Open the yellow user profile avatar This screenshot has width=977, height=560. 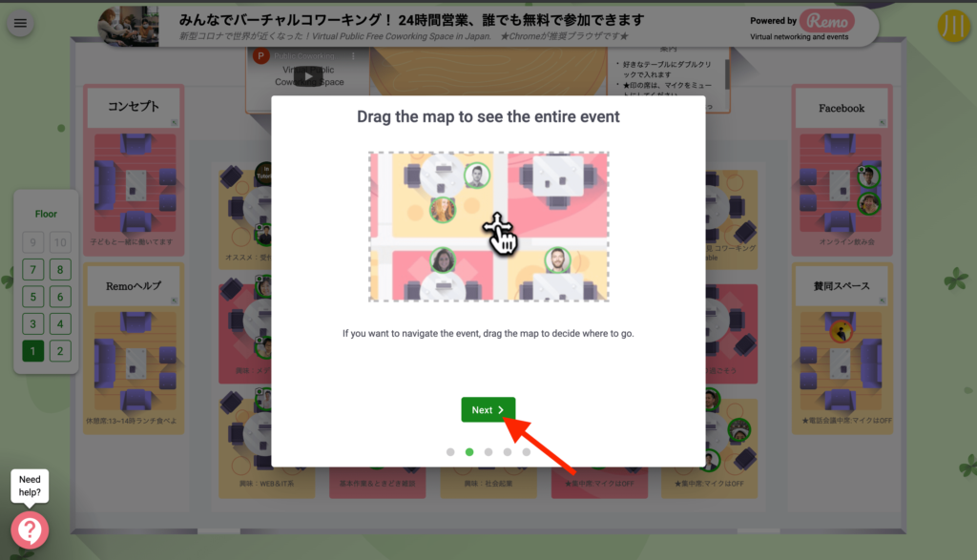click(x=953, y=26)
